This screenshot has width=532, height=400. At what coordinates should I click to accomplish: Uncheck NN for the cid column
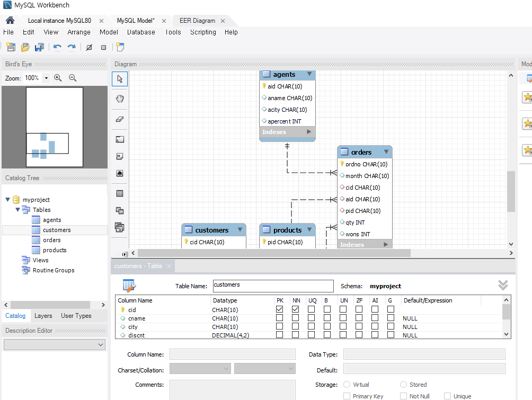pyautogui.click(x=296, y=309)
